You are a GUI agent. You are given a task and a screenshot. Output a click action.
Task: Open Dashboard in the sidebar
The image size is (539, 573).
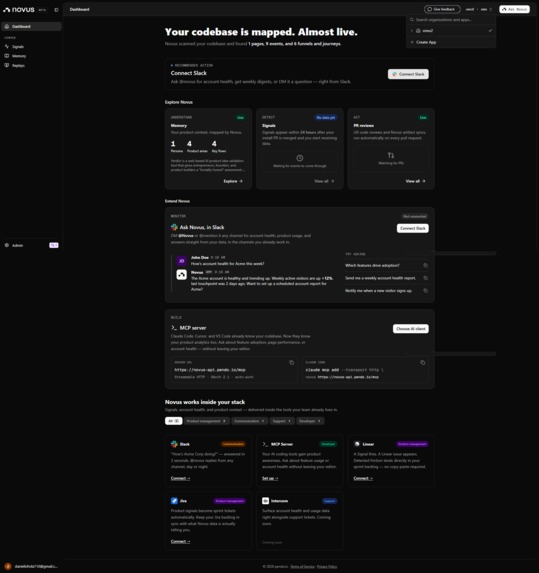click(x=31, y=26)
